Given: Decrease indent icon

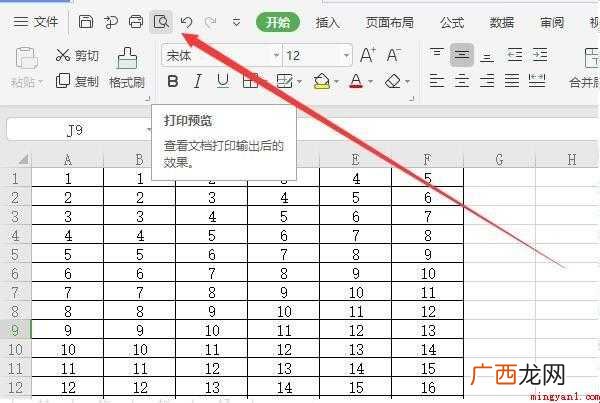Looking at the screenshot, I should pyautogui.click(x=515, y=55).
